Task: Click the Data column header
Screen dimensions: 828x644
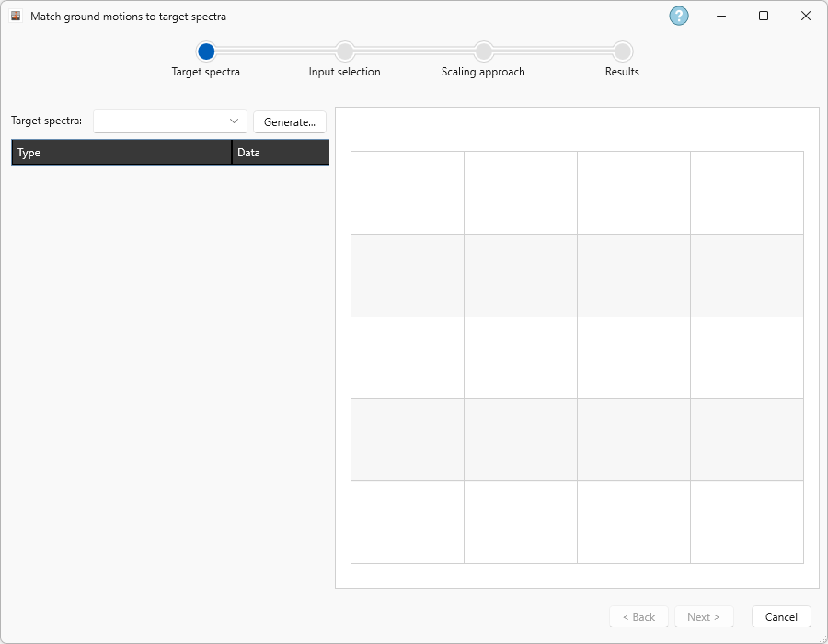Action: [x=281, y=153]
